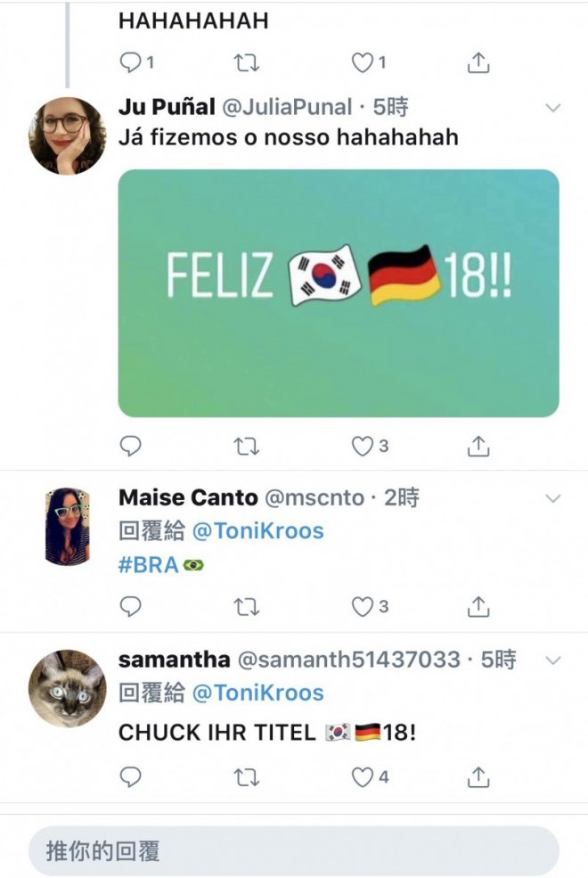Image resolution: width=588 pixels, height=878 pixels.
Task: Open samantha's cat profile picture
Action: (x=68, y=687)
